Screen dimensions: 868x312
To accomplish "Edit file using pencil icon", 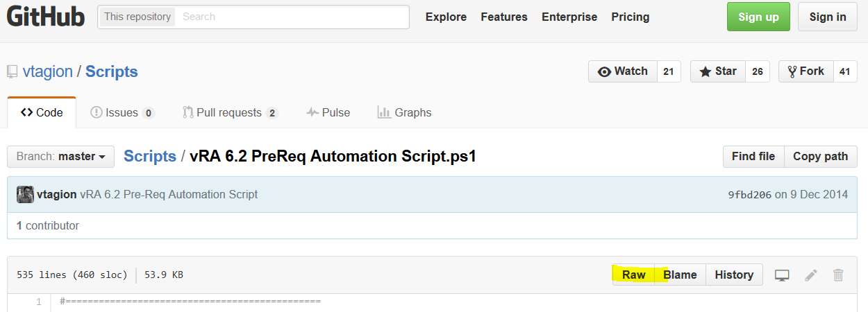I will [810, 275].
